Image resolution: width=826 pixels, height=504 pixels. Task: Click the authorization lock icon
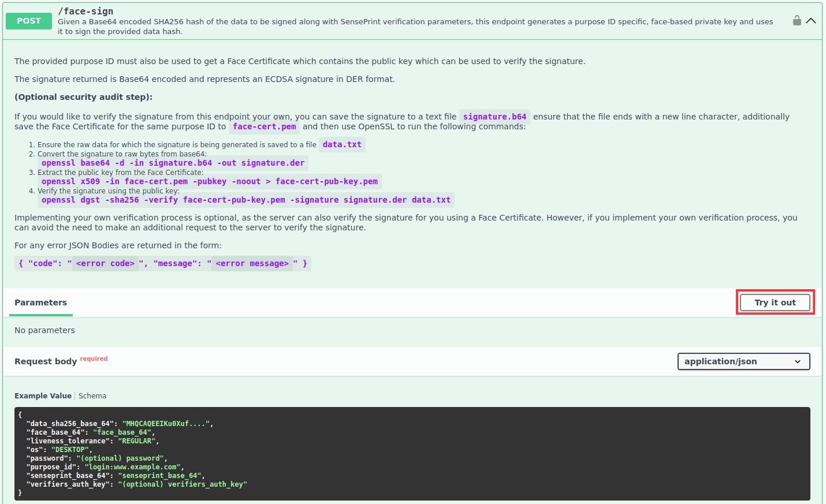tap(797, 21)
